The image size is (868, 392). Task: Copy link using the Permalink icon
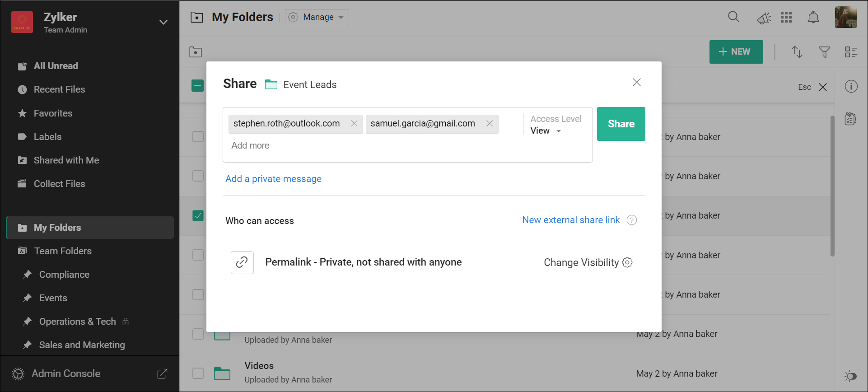[x=242, y=262]
